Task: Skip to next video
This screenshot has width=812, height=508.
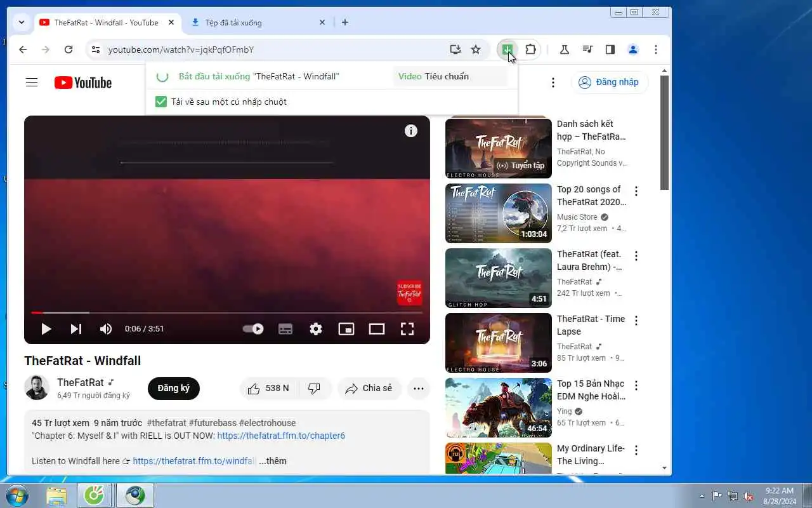Action: coord(76,329)
